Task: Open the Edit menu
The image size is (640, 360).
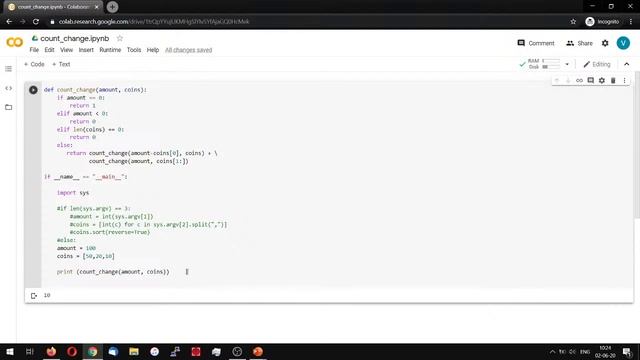Action: (49, 50)
